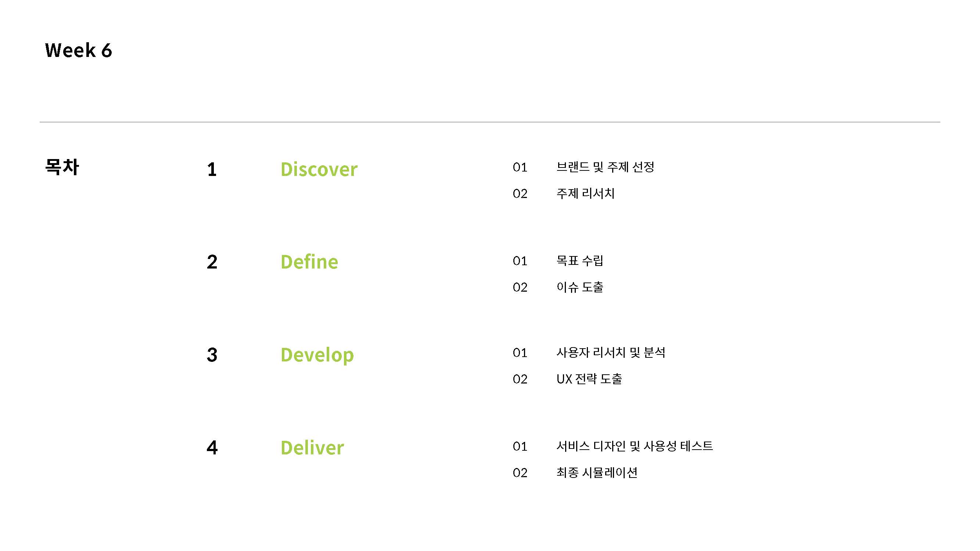The width and height of the screenshot is (980, 551).
Task: Click section number 2
Action: coord(212,262)
